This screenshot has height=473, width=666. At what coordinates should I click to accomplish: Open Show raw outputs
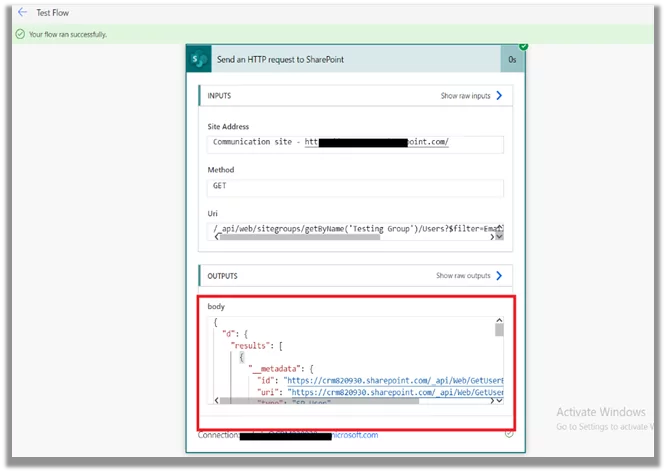463,276
